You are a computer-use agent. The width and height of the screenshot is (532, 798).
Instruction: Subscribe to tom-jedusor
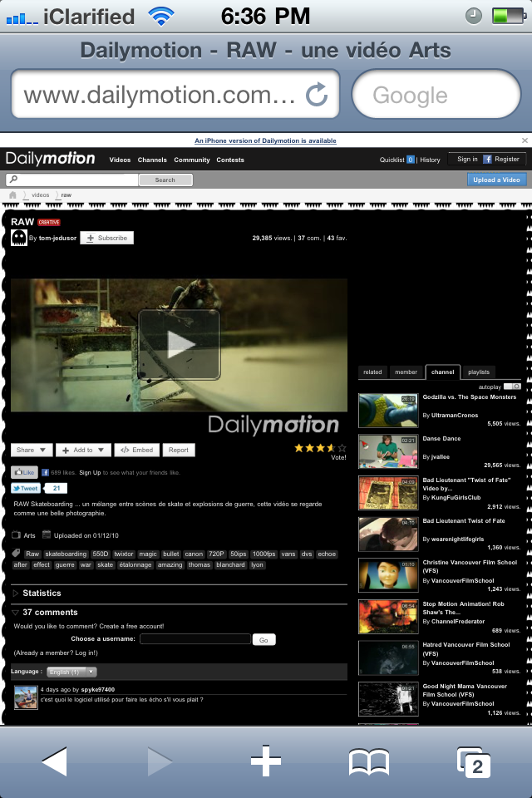[106, 238]
